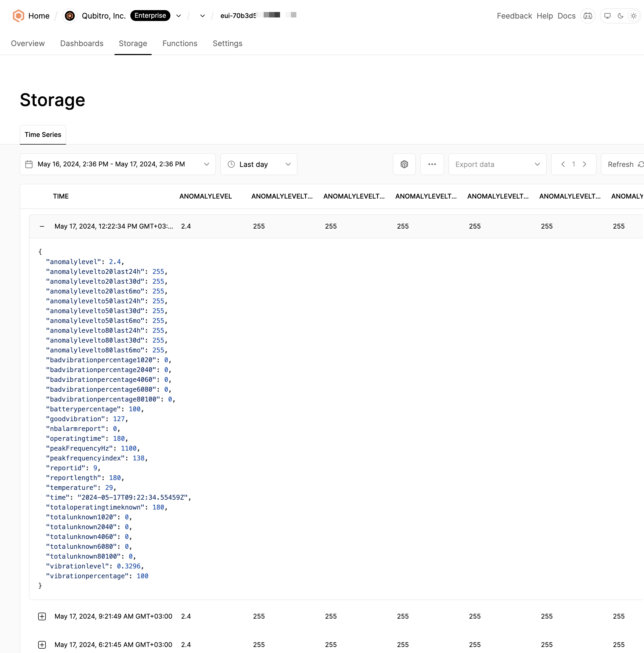The width and height of the screenshot is (644, 653).
Task: Click the data package cube icon
Action: pos(404,164)
